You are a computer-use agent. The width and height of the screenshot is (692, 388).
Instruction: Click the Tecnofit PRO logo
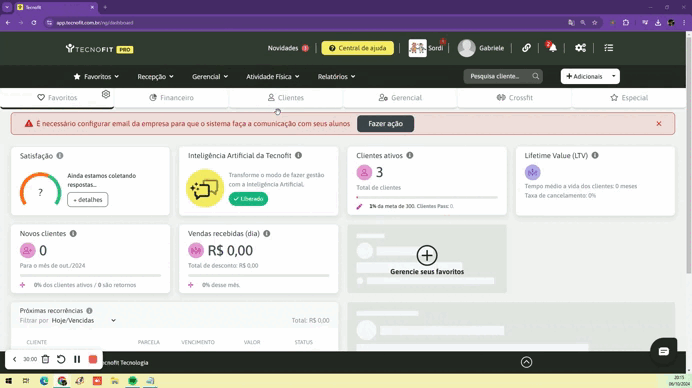coord(99,49)
